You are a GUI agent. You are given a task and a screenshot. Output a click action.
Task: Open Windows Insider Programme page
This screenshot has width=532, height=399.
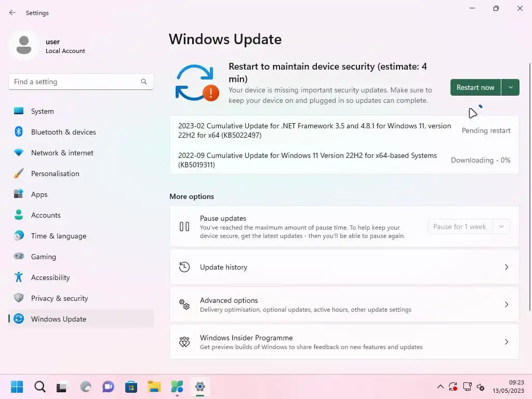point(344,342)
